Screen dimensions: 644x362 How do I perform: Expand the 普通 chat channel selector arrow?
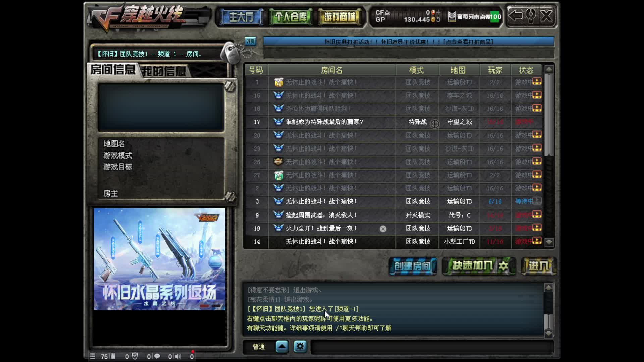(282, 346)
